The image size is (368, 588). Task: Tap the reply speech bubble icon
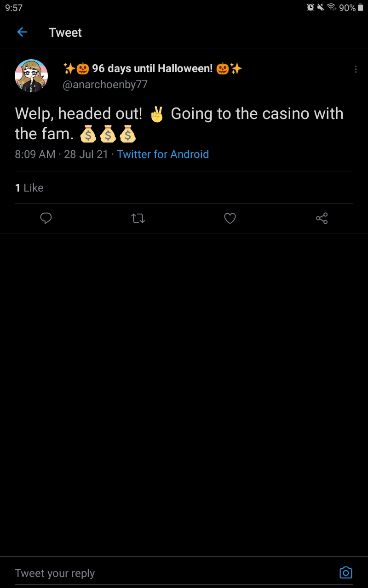[x=46, y=218]
